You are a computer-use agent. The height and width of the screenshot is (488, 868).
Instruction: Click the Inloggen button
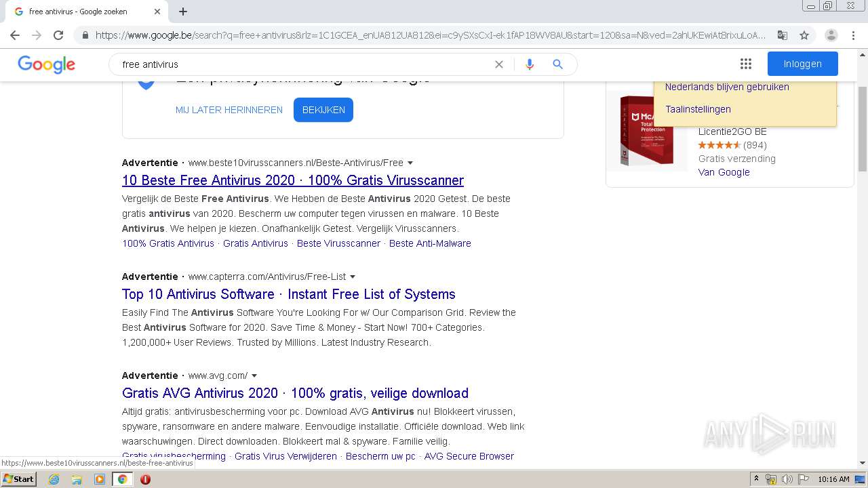[x=803, y=64]
